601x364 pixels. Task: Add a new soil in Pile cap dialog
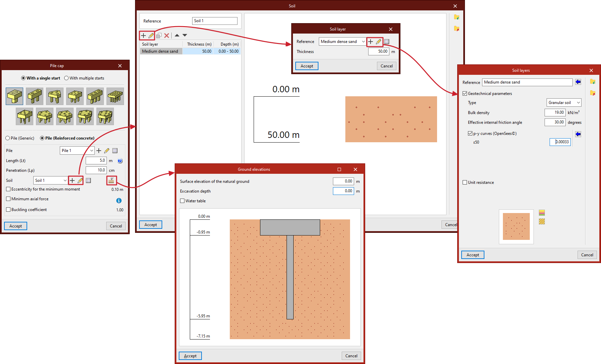click(x=72, y=180)
